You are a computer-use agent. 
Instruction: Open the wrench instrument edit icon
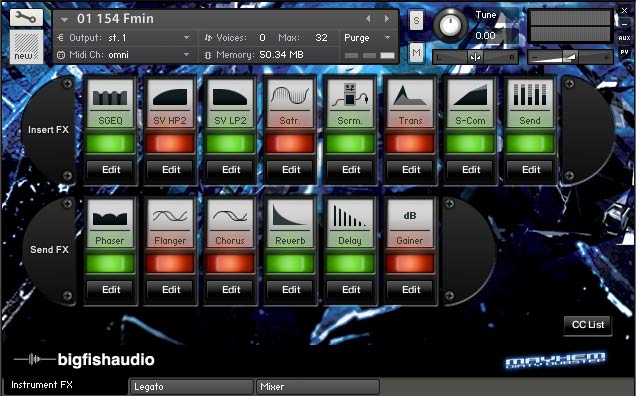26,17
